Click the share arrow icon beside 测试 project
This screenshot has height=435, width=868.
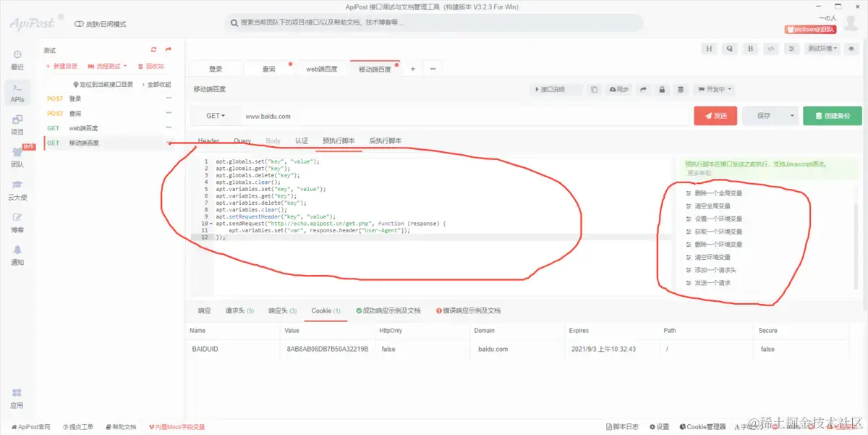click(168, 50)
